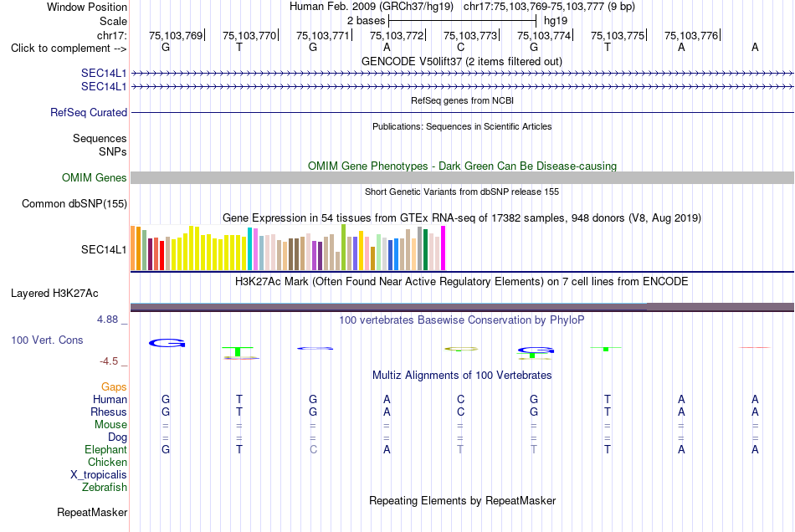795x532 pixels.
Task: Click the 'chr17:' ruler label
Action: pyautogui.click(x=111, y=35)
